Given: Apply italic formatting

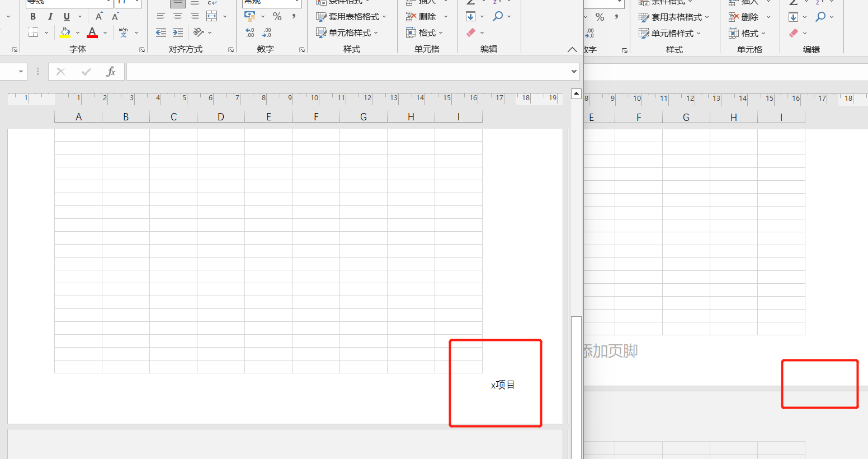Looking at the screenshot, I should click(x=50, y=16).
